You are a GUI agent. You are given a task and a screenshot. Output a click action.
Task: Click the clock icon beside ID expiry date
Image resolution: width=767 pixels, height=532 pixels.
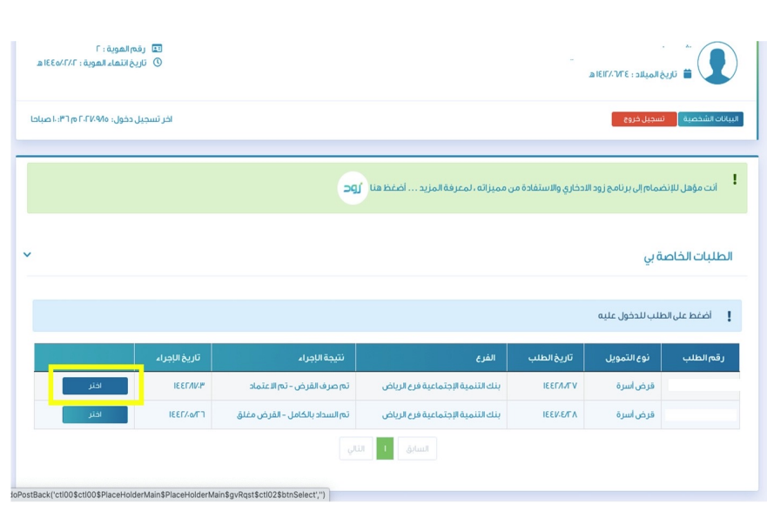158,63
